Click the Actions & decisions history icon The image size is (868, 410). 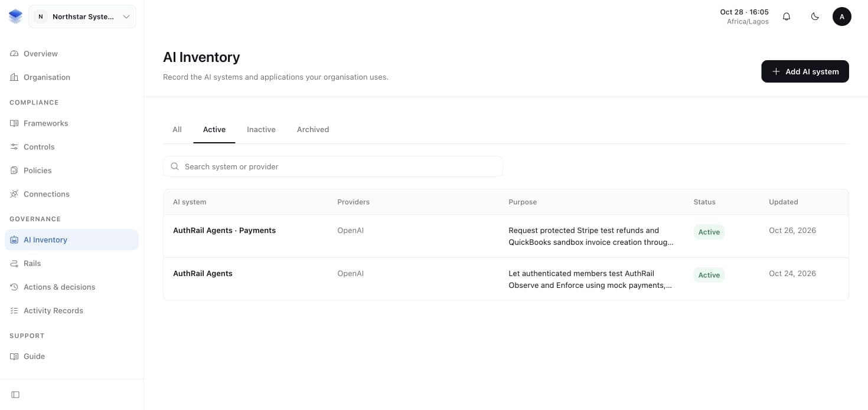point(14,287)
